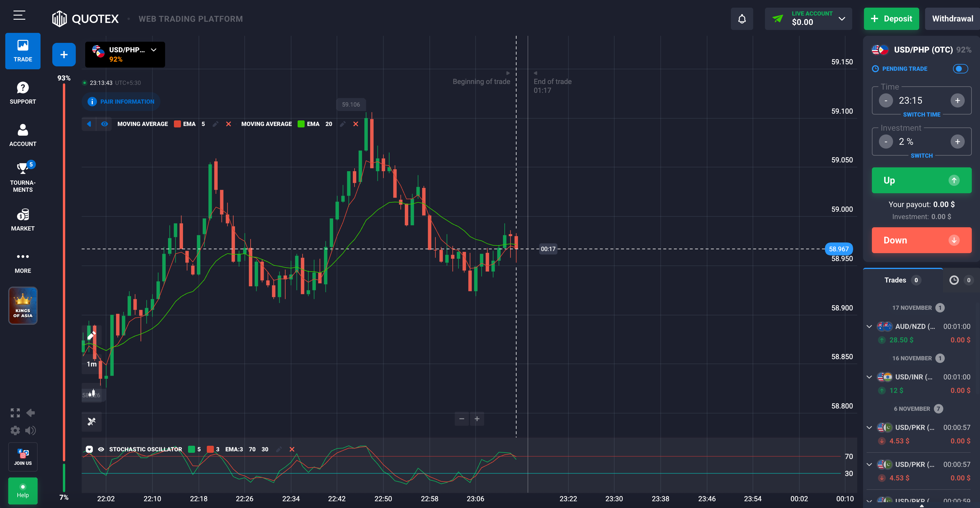Switch to the Trades tab

902,280
